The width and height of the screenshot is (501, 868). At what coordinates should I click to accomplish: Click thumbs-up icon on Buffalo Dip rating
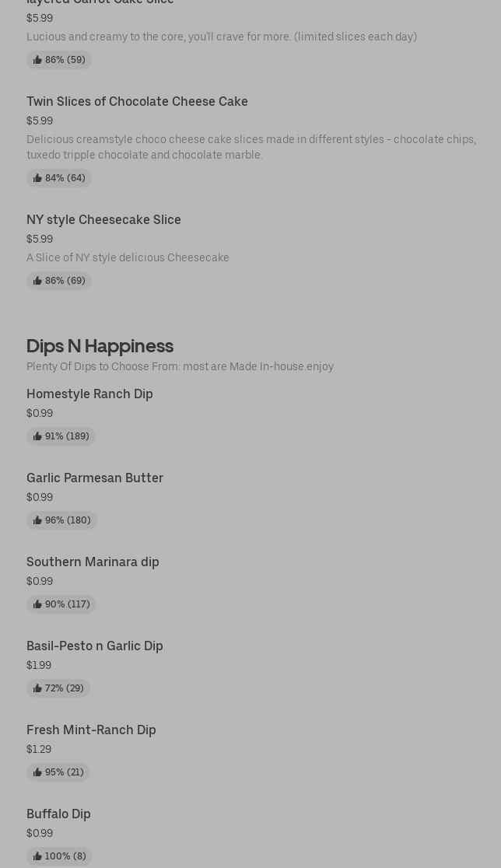[x=37, y=856]
